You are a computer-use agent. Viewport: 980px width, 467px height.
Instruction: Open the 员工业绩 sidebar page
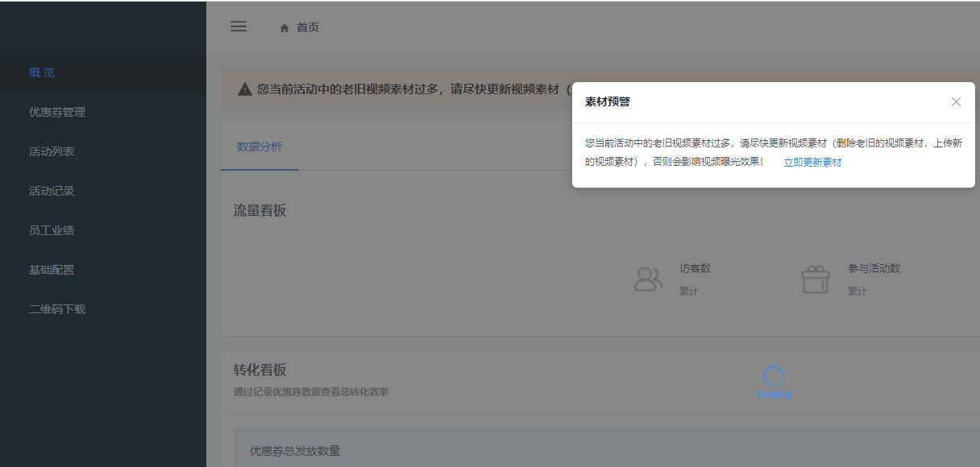[x=52, y=230]
